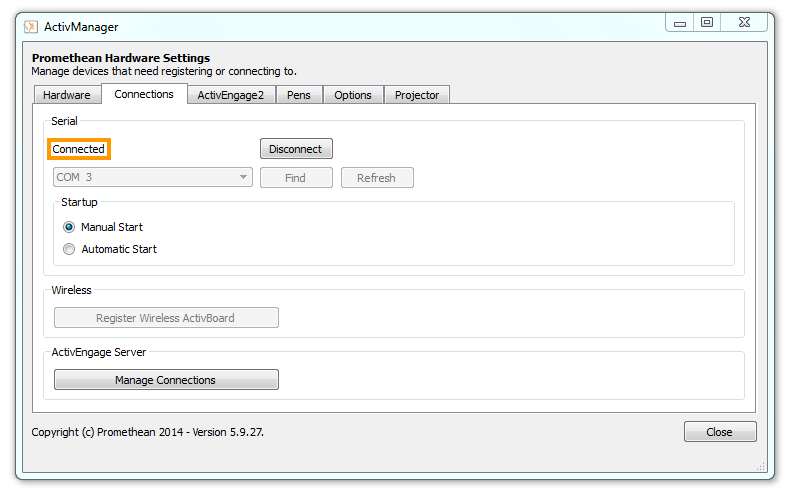Minimize the ActivManager window
790x496 pixels.
[681, 22]
